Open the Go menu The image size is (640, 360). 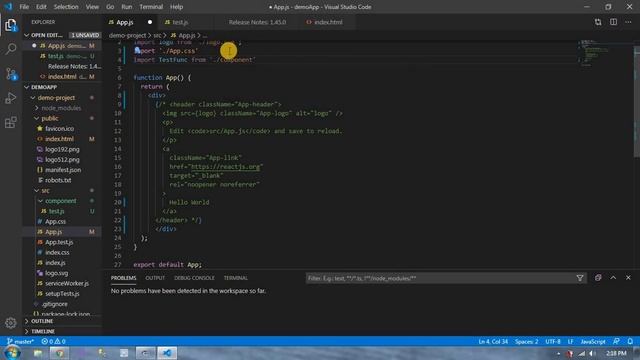coord(110,7)
